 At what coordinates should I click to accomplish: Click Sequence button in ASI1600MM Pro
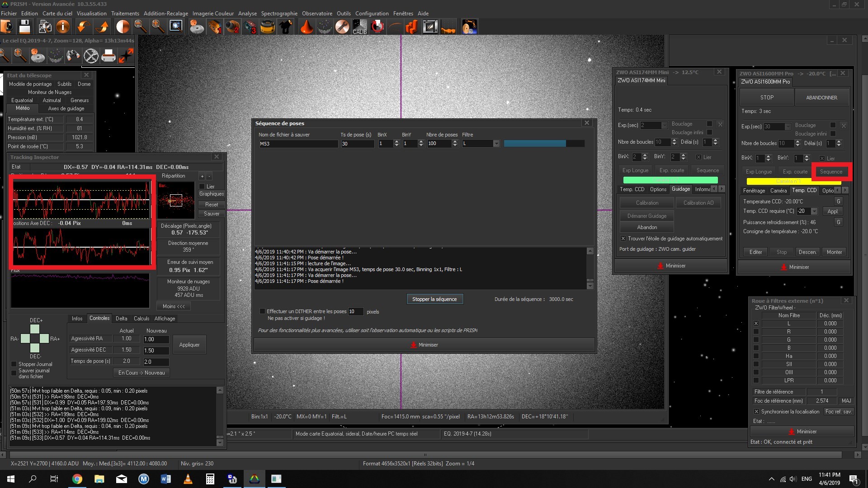(x=831, y=172)
